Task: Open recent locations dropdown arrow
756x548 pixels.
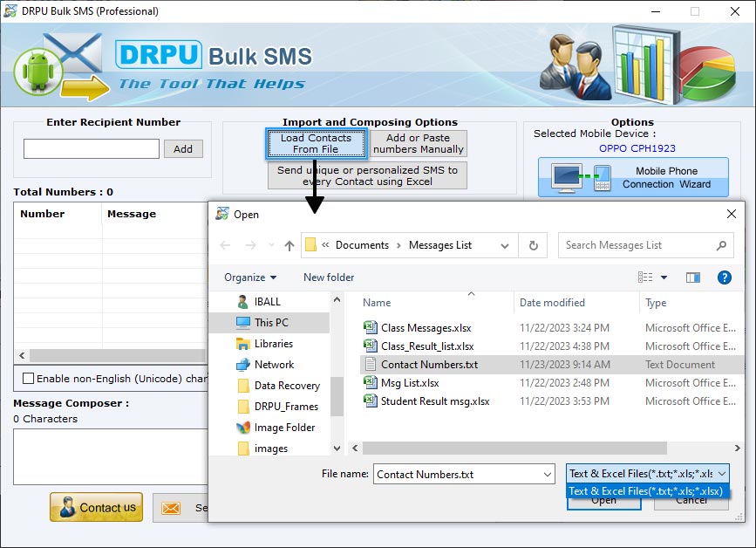Action: [x=271, y=245]
